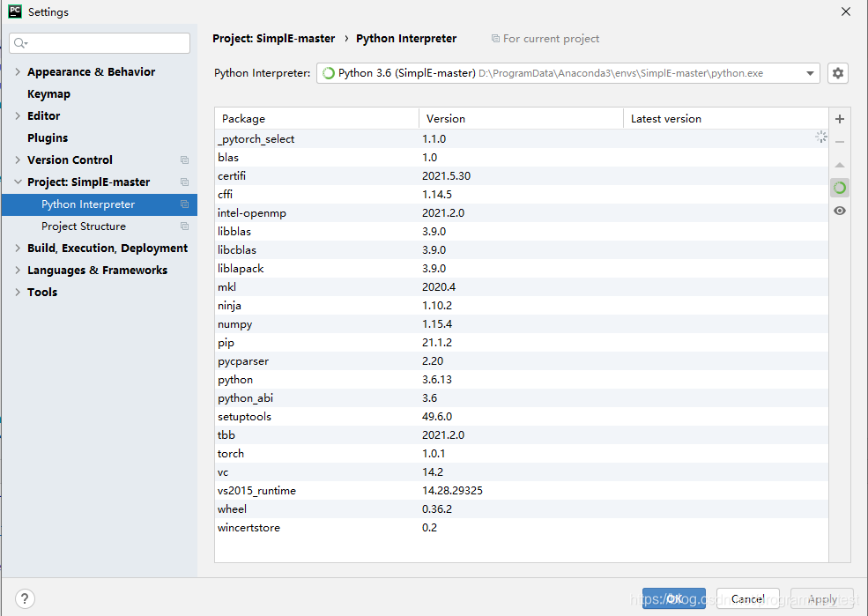Select the vc package row
Screen dimensions: 868x616
click(x=522, y=472)
